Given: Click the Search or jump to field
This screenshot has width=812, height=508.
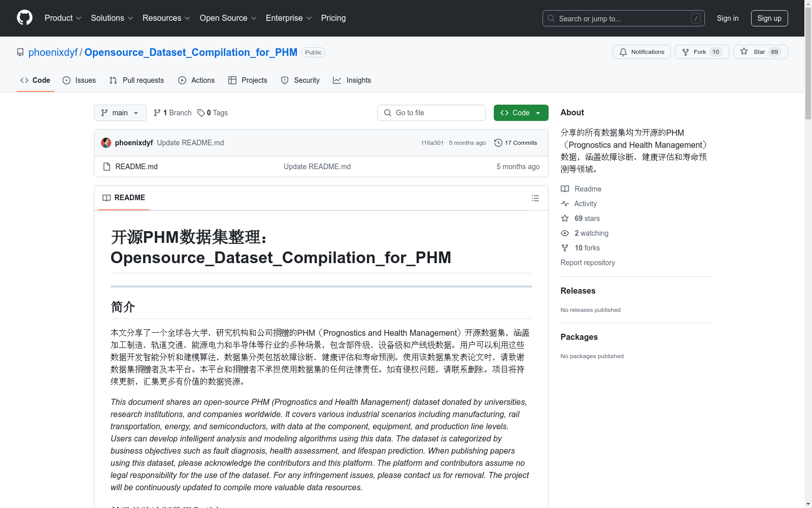Looking at the screenshot, I should coord(623,18).
